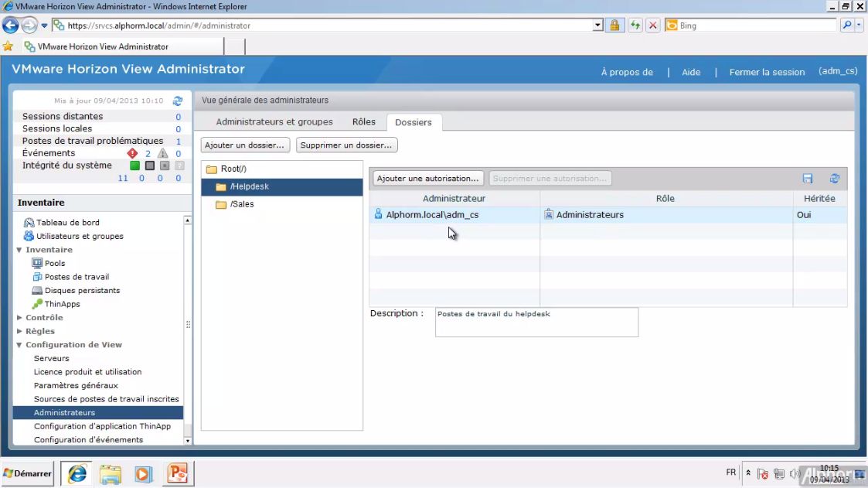The image size is (868, 488).
Task: Click Ajouter un dossier button
Action: pos(245,145)
